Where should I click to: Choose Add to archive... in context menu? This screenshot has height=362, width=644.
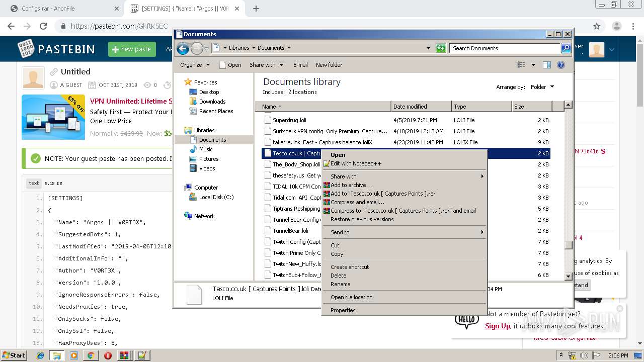tap(405, 185)
